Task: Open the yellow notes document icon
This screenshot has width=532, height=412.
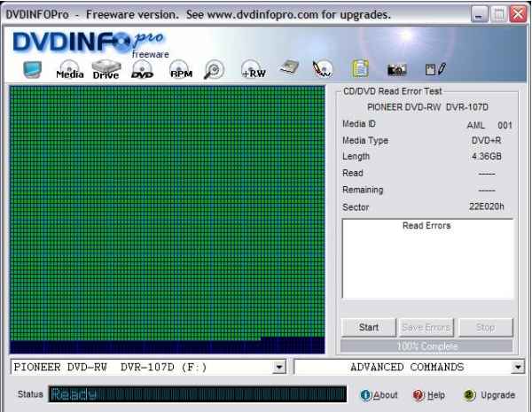Action: pyautogui.click(x=360, y=68)
